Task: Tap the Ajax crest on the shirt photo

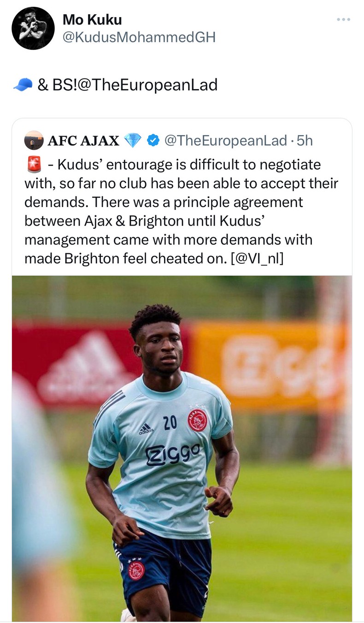Action: pyautogui.click(x=197, y=420)
